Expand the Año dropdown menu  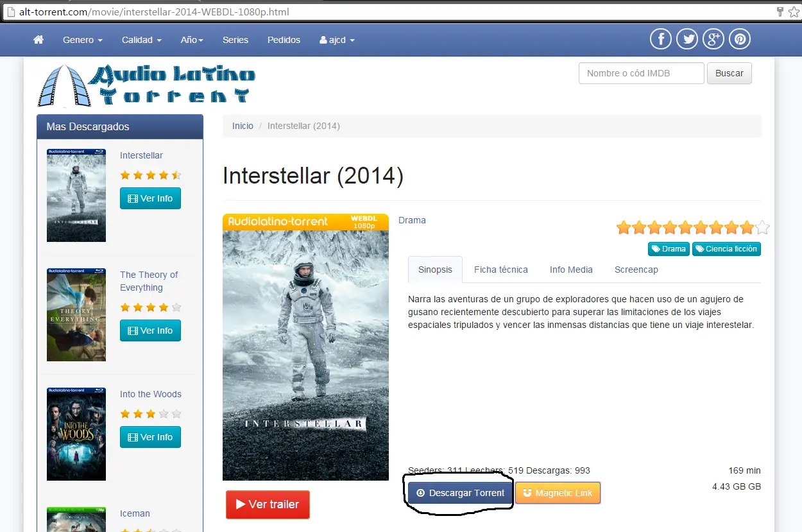point(192,40)
